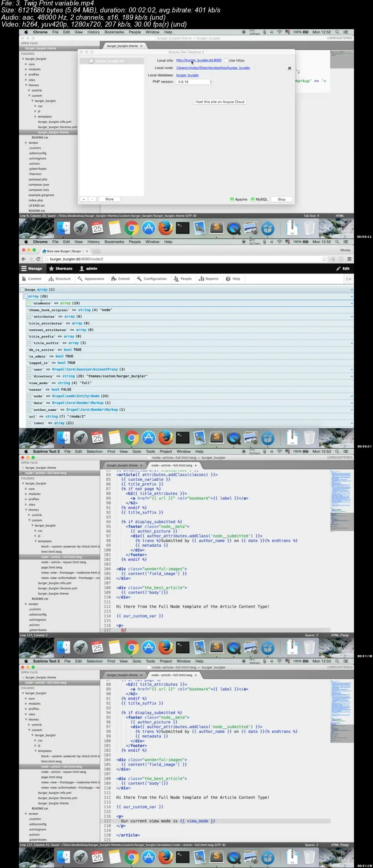Expand vendor folder in 00:00:32 frame sidebar
Viewport: 373px width, 868px height.
tap(26, 143)
